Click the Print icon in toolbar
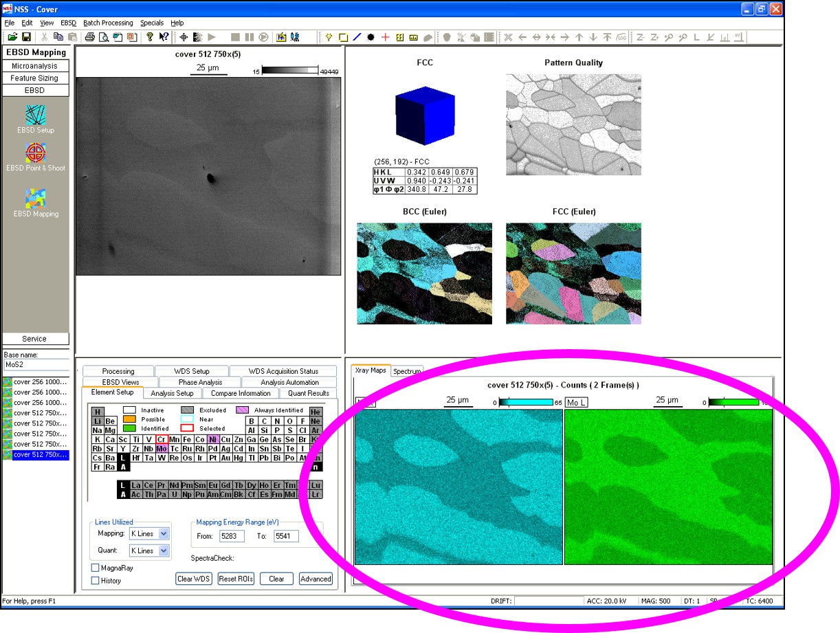Viewport: 840px width, 633px height. 89,37
